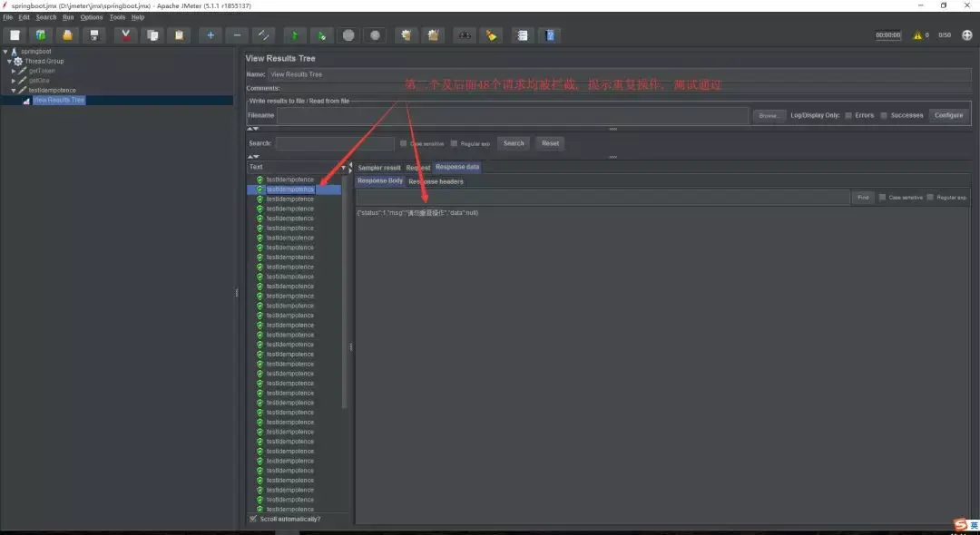
Task: Enable the Errors only checkbox
Action: (x=848, y=115)
